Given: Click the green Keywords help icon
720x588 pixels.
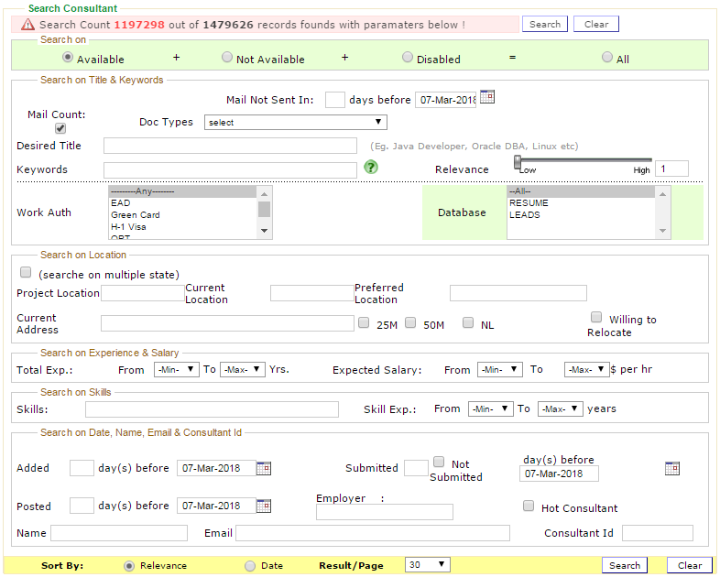Looking at the screenshot, I should click(x=371, y=167).
